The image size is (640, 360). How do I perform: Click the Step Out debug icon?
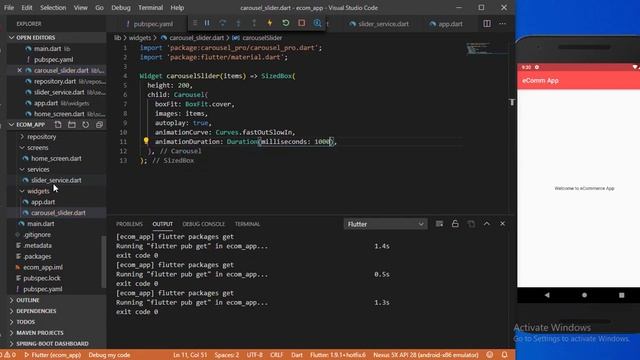tap(254, 23)
